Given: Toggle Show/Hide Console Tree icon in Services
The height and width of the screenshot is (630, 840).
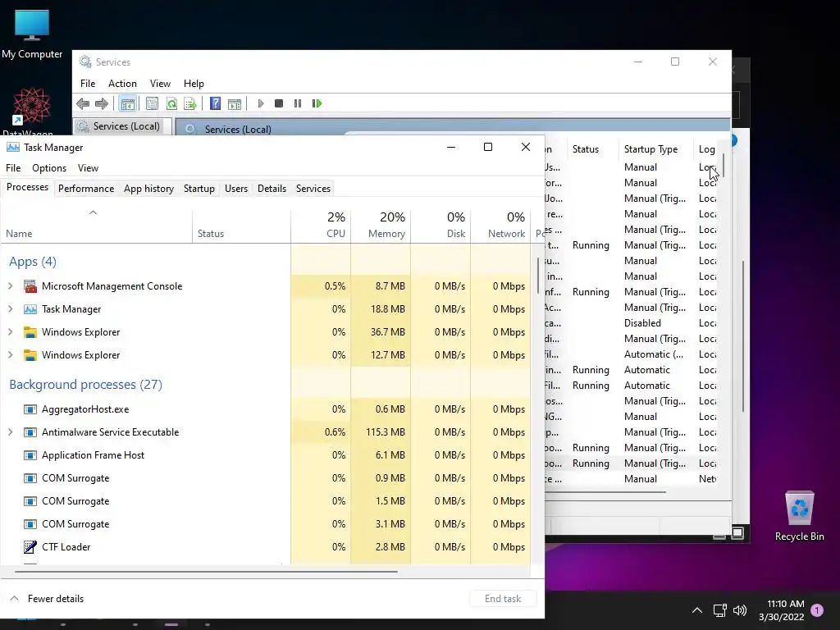Looking at the screenshot, I should click(x=127, y=103).
